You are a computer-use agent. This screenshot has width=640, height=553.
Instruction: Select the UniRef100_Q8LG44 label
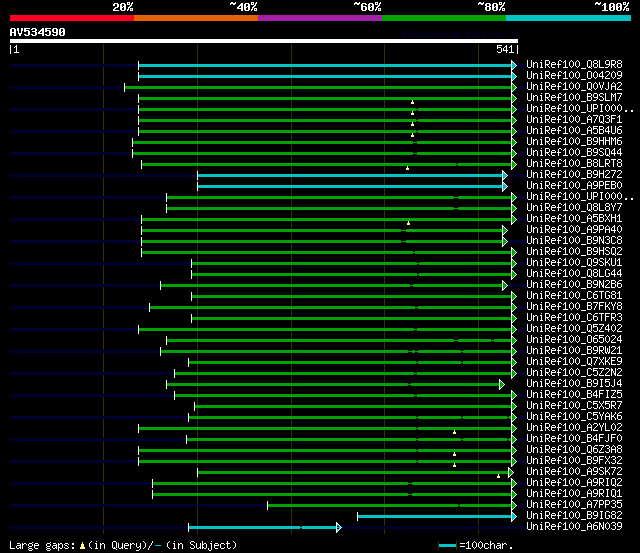574,274
